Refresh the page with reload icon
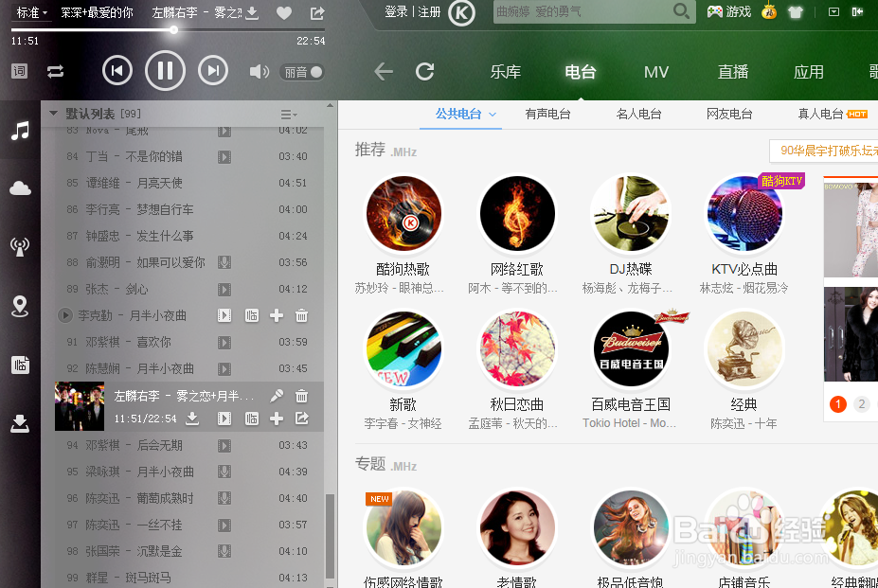The height and width of the screenshot is (588, 878). pyautogui.click(x=425, y=71)
